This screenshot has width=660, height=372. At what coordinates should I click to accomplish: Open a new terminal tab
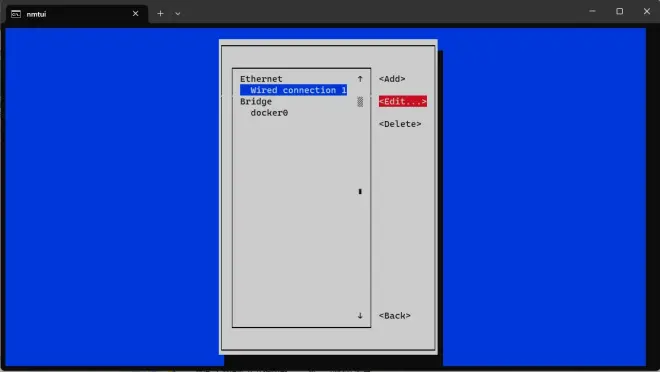coord(160,14)
